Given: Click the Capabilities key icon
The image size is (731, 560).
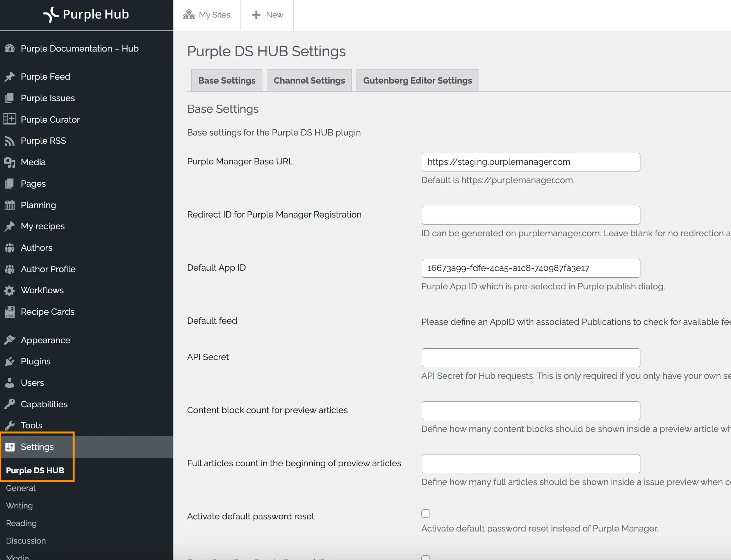Looking at the screenshot, I should pyautogui.click(x=10, y=404).
